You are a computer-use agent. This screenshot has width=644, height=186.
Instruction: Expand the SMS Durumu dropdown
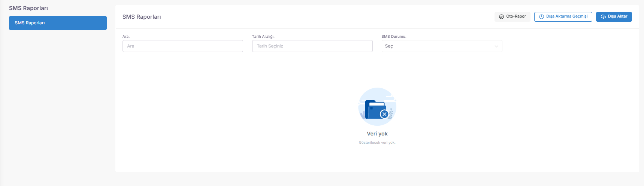coord(442,46)
